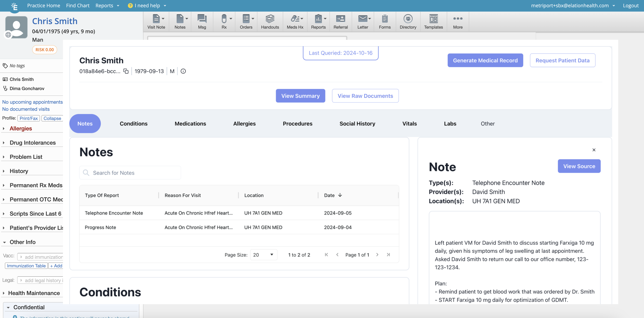Collapse the Other Info section

(22, 242)
